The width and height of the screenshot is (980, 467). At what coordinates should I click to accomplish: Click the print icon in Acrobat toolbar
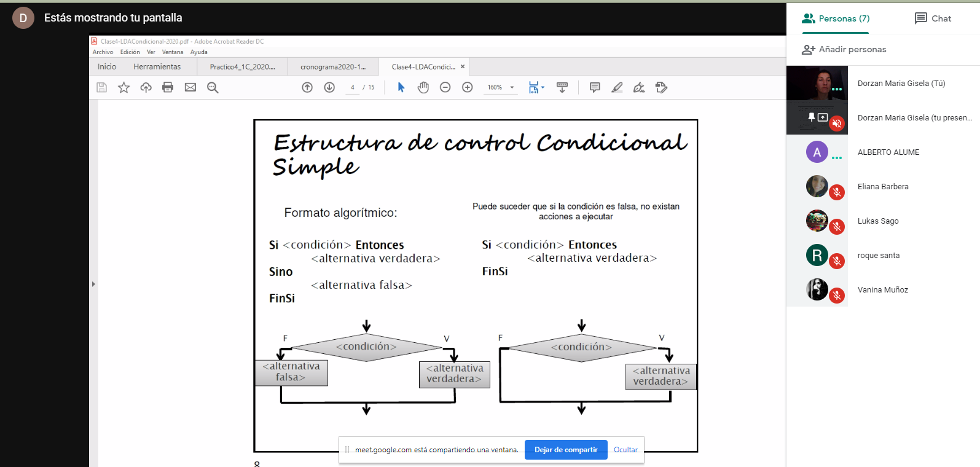168,87
